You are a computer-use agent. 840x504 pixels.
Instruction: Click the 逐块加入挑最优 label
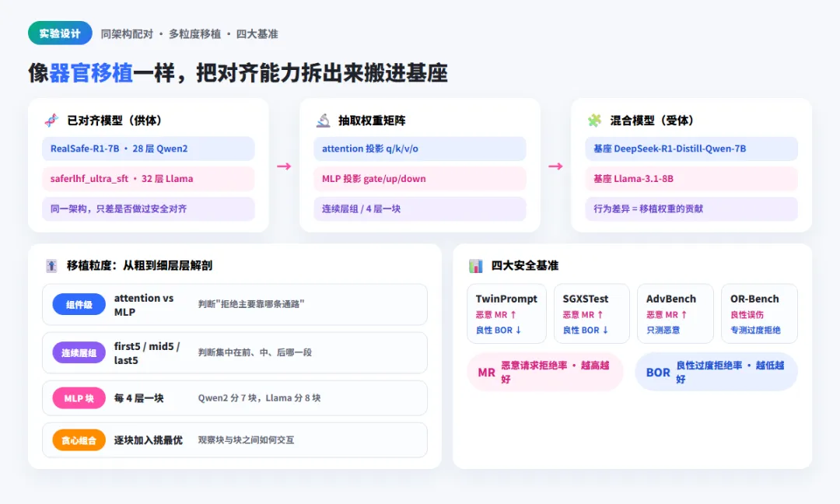[149, 440]
